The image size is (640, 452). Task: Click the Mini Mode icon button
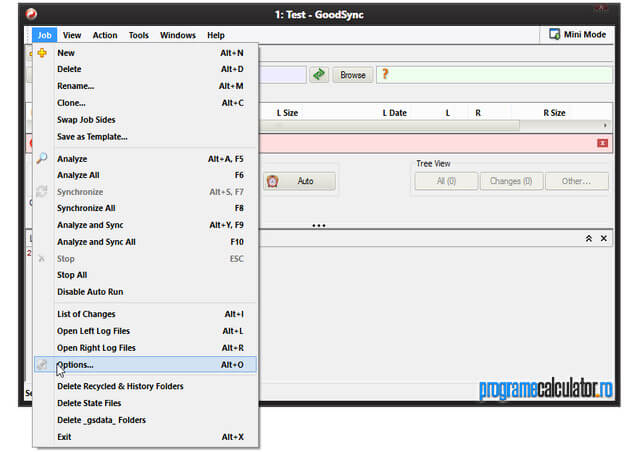[554, 35]
